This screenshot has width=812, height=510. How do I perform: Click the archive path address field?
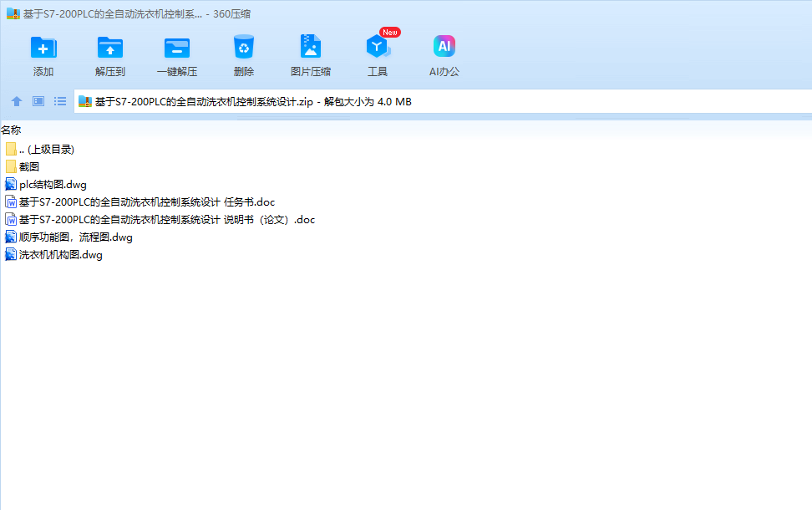coord(443,102)
